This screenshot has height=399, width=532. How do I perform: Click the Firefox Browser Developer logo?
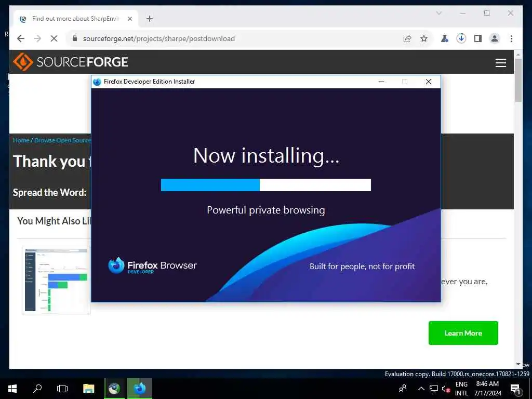pos(152,265)
